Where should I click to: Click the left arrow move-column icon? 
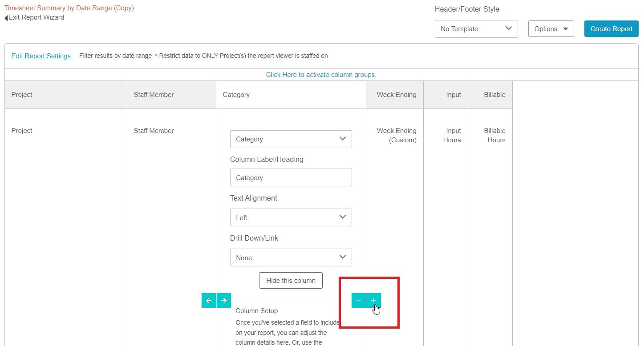(x=209, y=301)
